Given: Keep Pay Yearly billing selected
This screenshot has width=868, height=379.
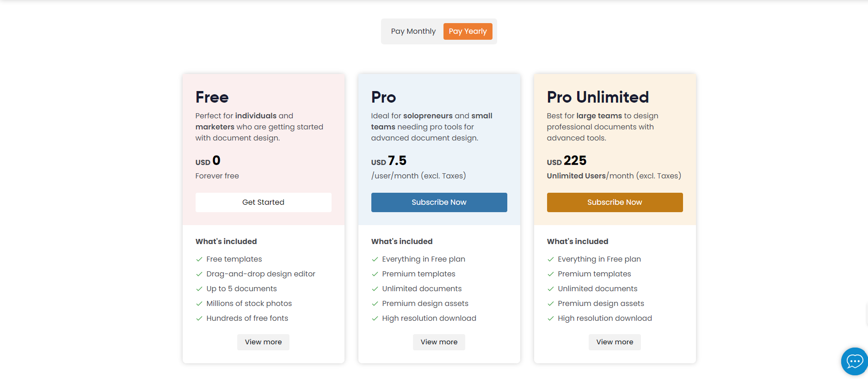Looking at the screenshot, I should point(468,31).
